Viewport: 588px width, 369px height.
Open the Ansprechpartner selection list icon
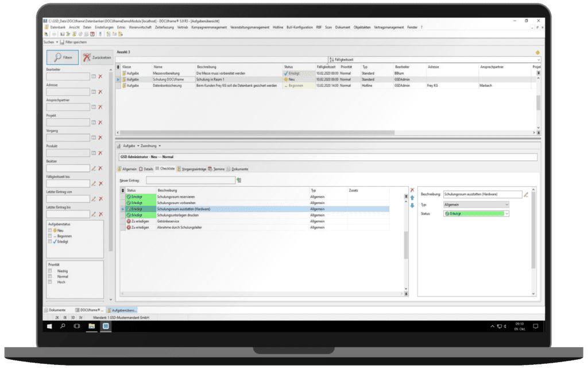click(94, 107)
